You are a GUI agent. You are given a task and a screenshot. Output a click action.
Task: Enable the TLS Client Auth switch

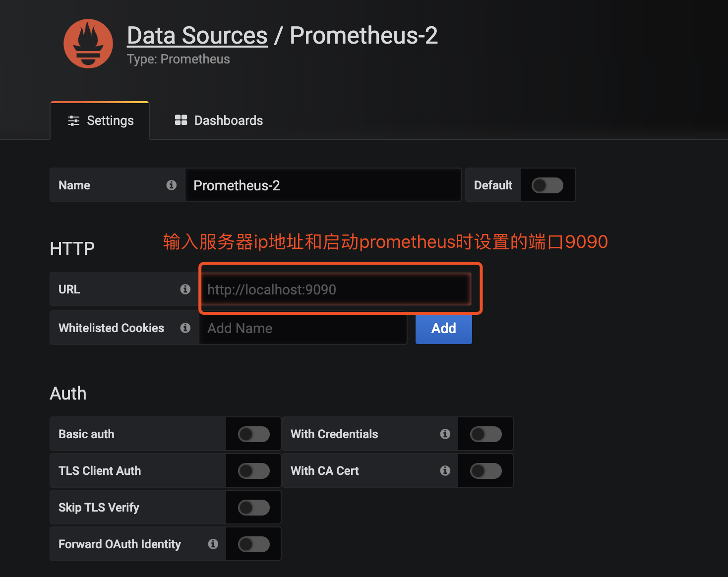click(254, 471)
